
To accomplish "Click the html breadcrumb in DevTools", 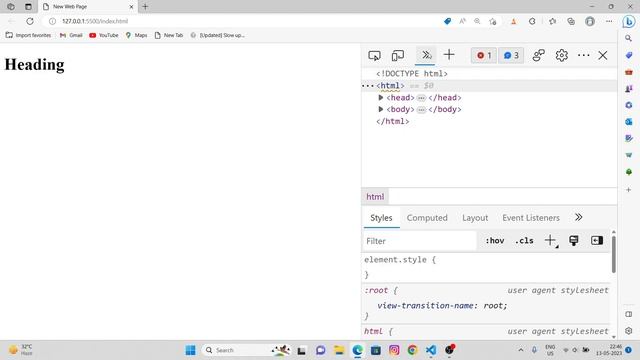I will pos(375,197).
